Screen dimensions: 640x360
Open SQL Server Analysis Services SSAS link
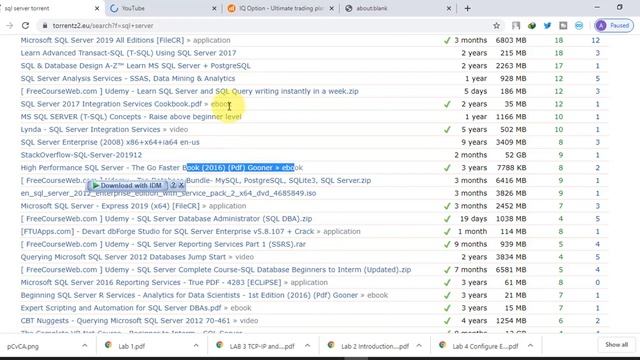tap(128, 78)
